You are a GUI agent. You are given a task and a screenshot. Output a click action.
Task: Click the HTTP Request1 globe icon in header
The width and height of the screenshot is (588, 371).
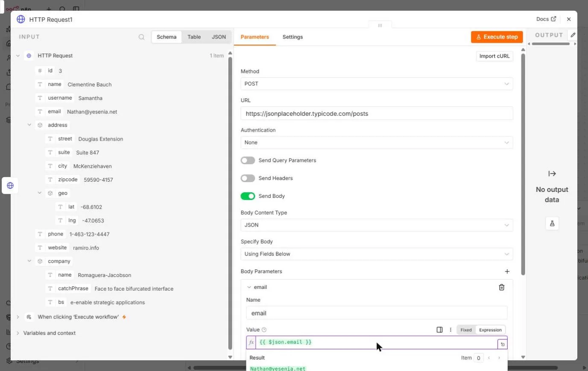(20, 19)
